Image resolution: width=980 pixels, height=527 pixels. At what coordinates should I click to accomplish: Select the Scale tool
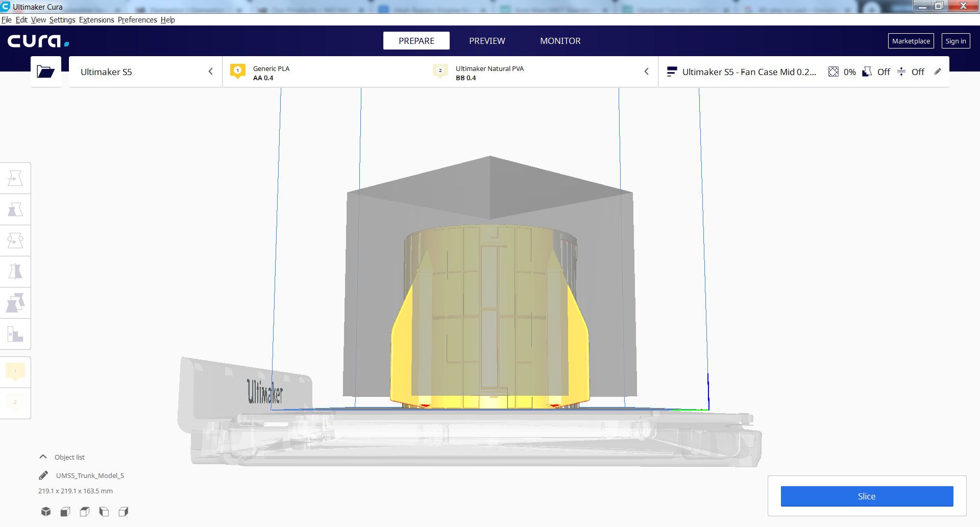pos(15,209)
